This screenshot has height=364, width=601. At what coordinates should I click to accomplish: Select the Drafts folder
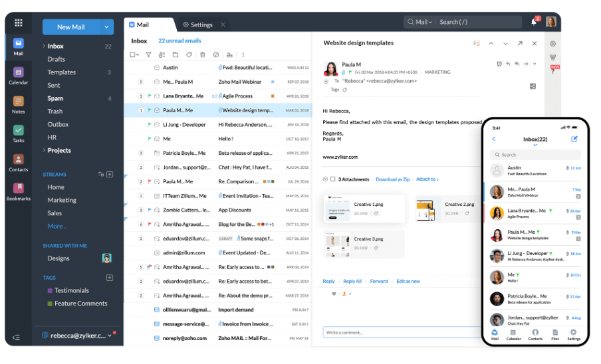(x=57, y=59)
